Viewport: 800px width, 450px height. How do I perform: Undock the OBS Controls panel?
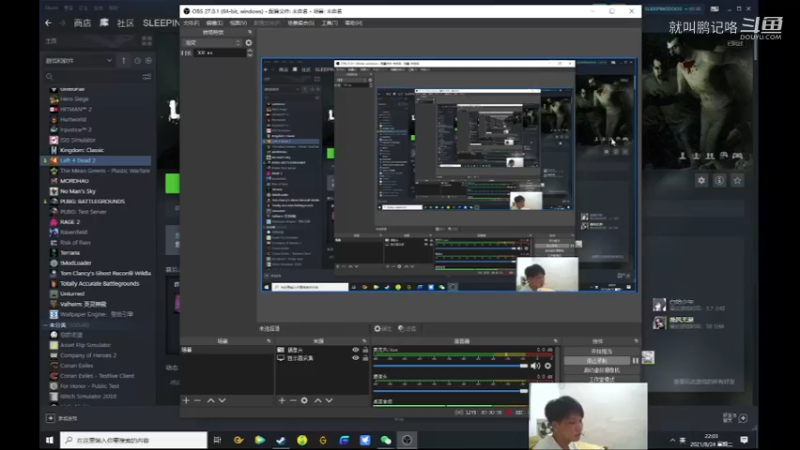click(636, 341)
